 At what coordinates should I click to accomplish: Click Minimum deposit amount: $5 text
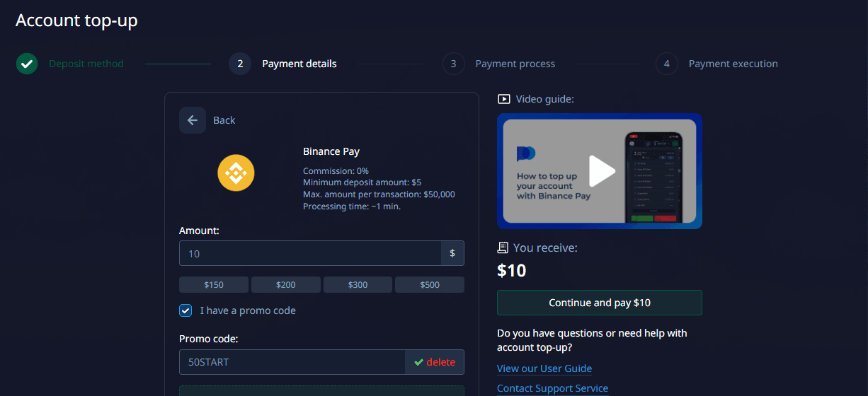coord(362,182)
